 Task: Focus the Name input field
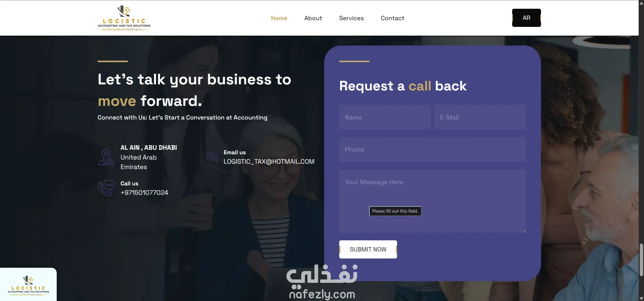(x=385, y=117)
